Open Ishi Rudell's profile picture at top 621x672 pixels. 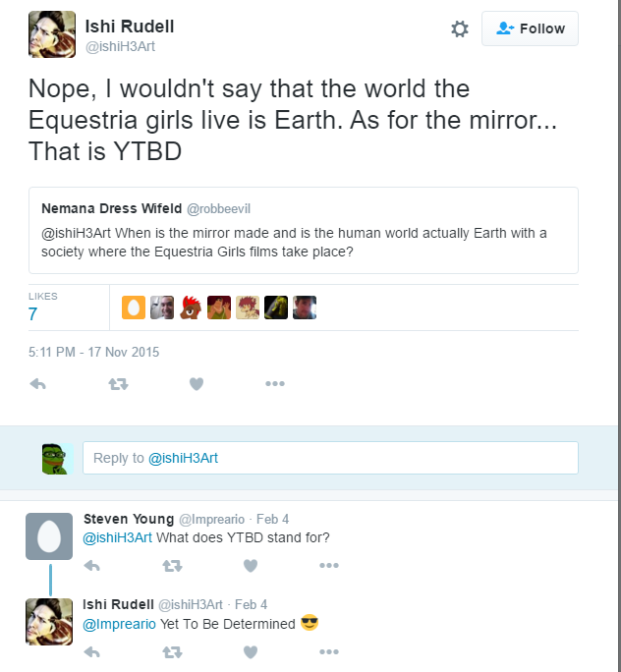pos(49,34)
